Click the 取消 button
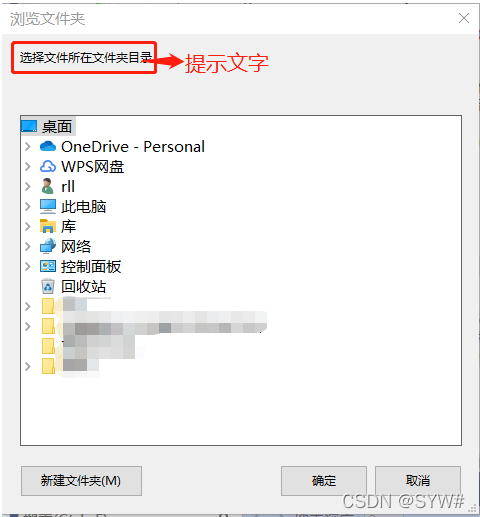The height and width of the screenshot is (517, 480). coord(418,481)
